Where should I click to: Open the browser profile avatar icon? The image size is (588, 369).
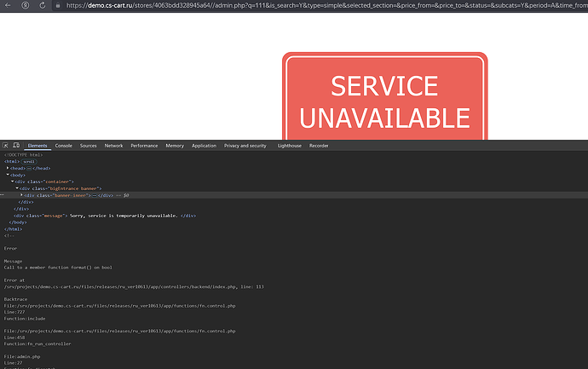25,5
